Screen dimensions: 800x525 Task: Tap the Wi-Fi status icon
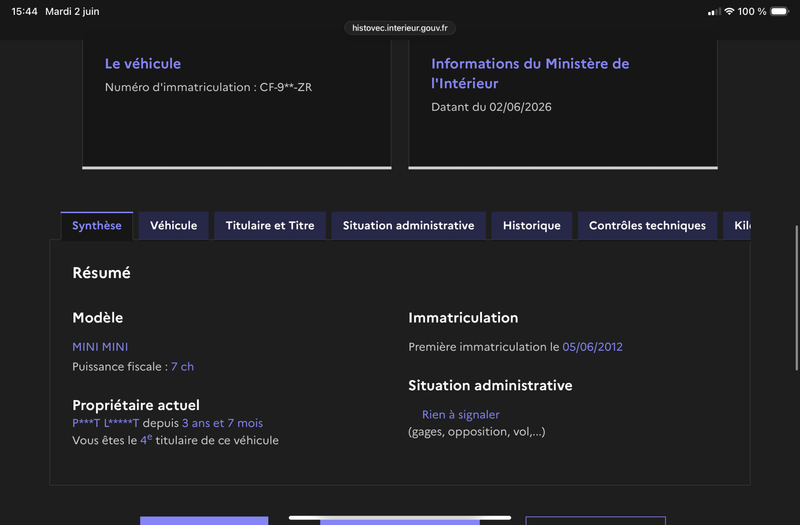(729, 11)
